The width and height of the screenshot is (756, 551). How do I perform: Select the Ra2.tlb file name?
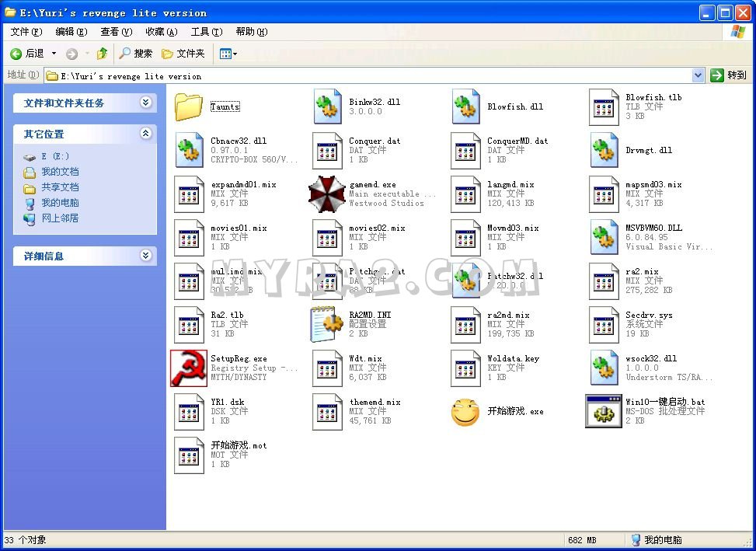click(x=227, y=316)
